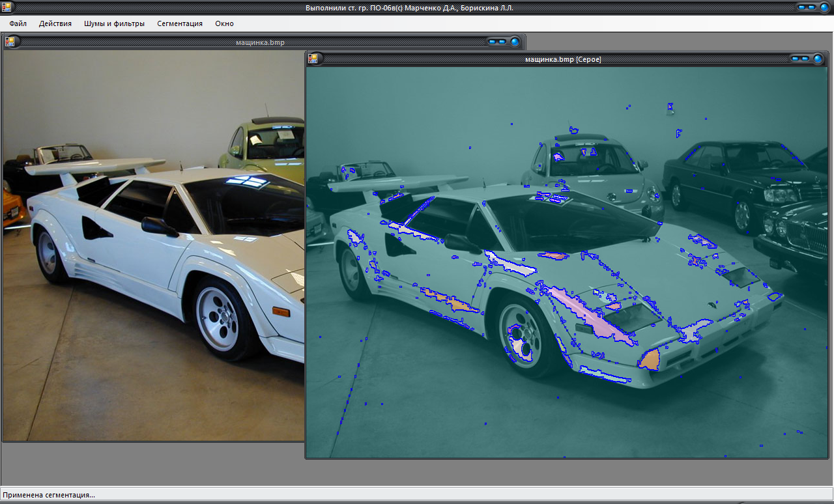The width and height of the screenshot is (834, 504).
Task: Click the main application title bar icon
Action: click(x=7, y=7)
